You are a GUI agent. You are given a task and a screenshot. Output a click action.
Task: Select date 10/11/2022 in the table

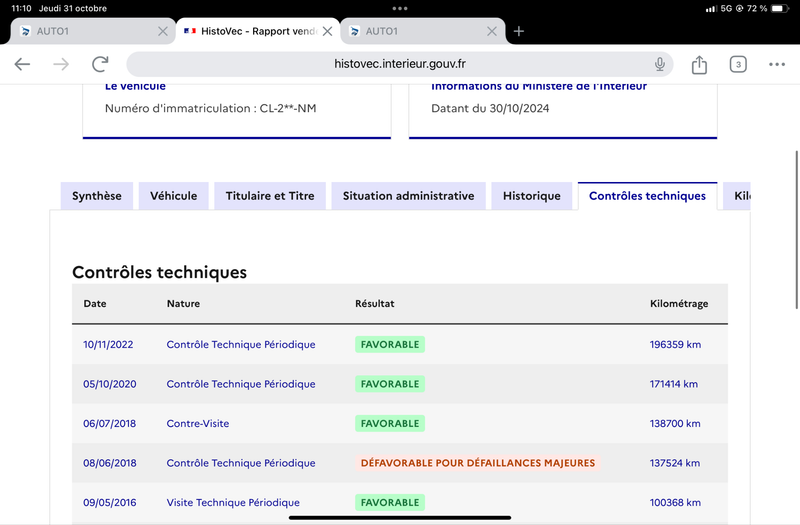[x=108, y=344]
